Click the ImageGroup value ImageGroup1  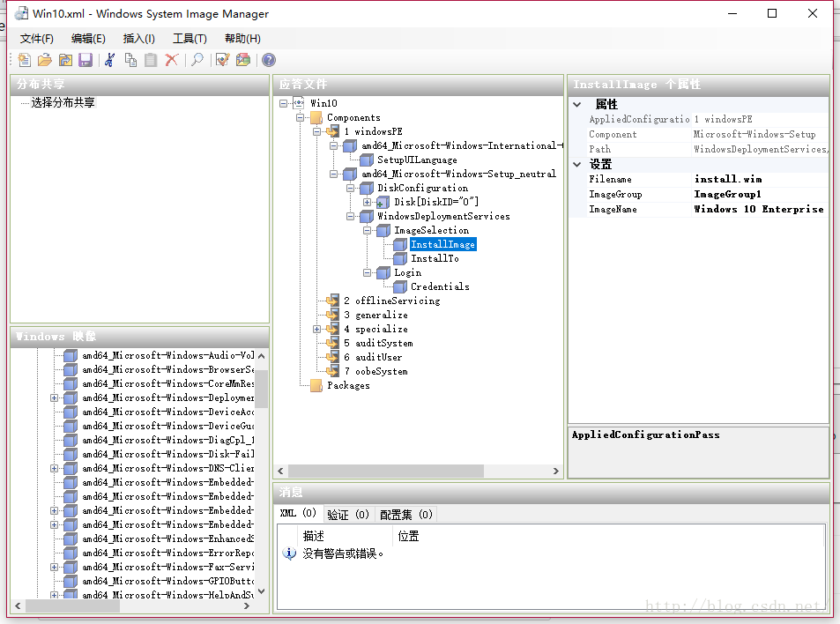(x=727, y=194)
